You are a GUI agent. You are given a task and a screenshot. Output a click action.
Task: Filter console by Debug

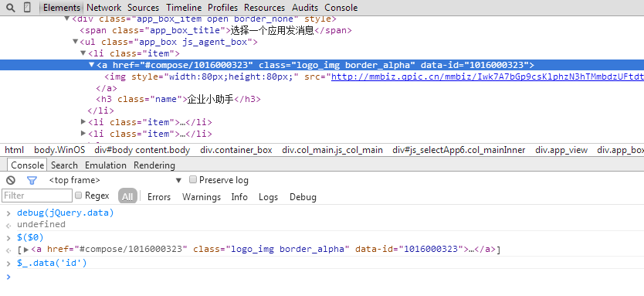(303, 197)
